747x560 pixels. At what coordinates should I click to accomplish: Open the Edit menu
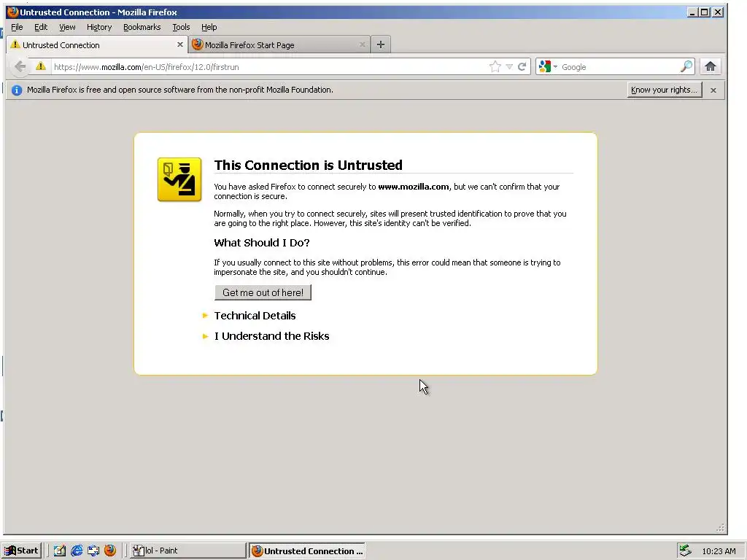[x=41, y=27]
